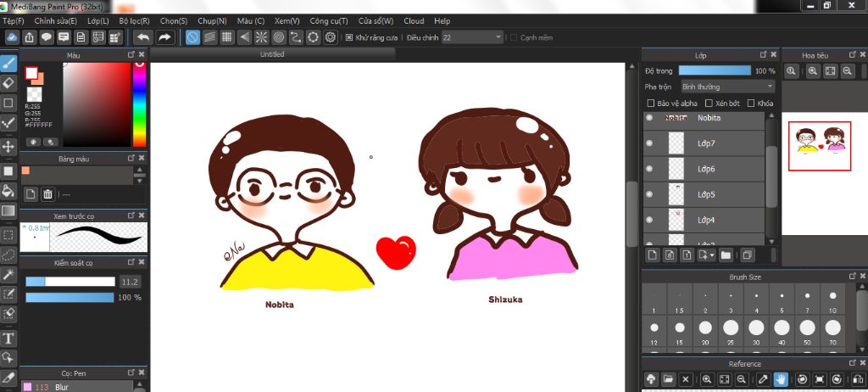Click the Undo arrow button
This screenshot has width=868, height=392.
tap(143, 37)
